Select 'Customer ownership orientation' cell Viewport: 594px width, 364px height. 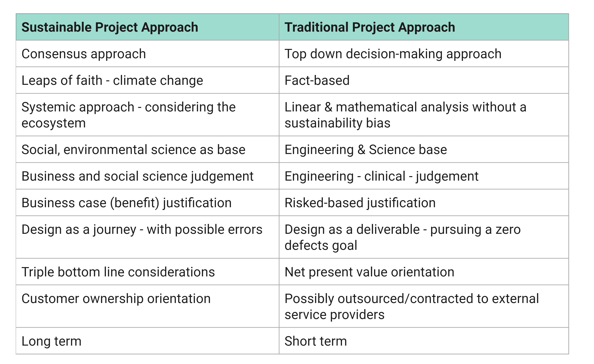[116, 299]
